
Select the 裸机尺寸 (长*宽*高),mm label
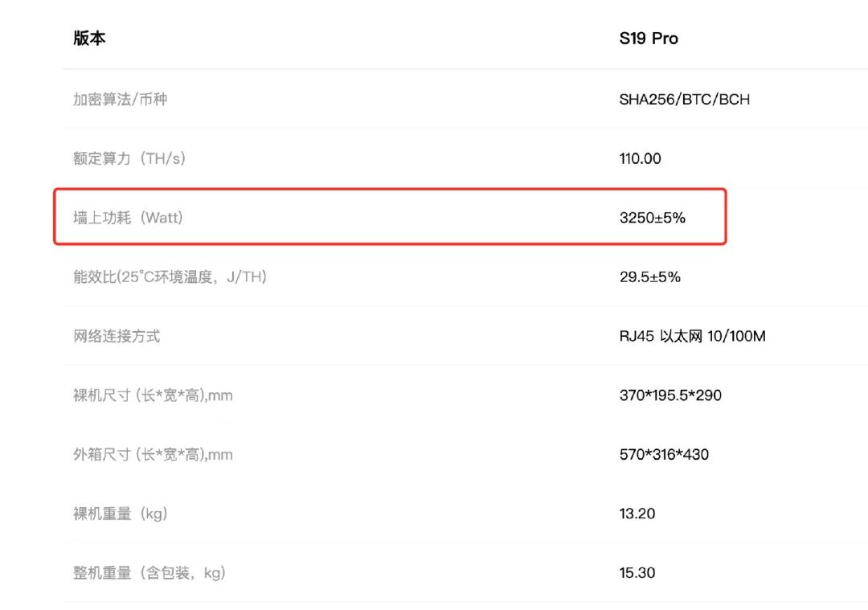153,395
